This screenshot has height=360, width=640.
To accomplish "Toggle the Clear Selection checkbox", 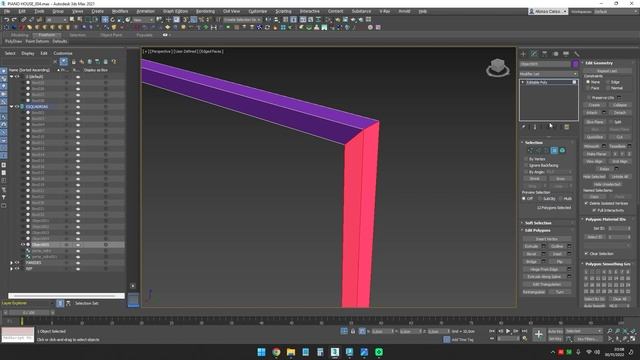I will coord(587,253).
